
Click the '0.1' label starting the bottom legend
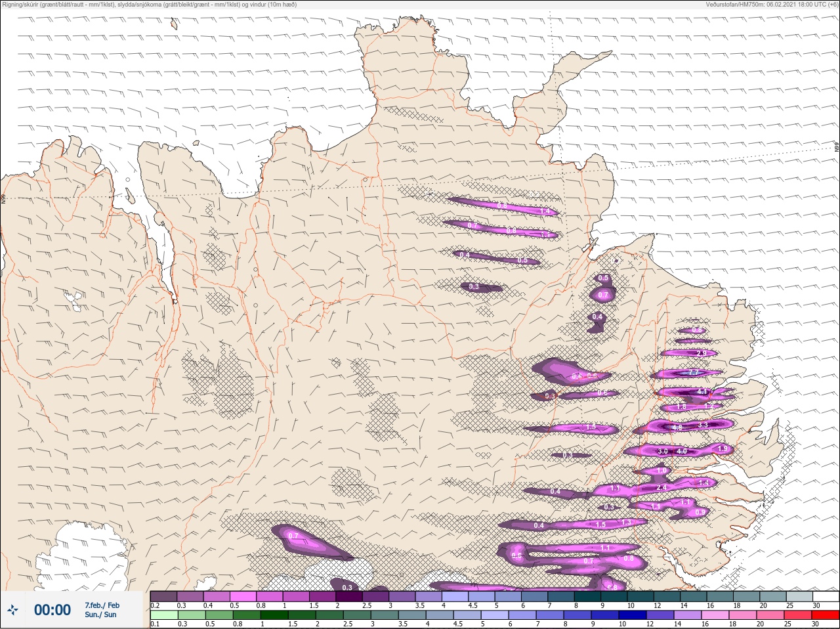pos(155,624)
